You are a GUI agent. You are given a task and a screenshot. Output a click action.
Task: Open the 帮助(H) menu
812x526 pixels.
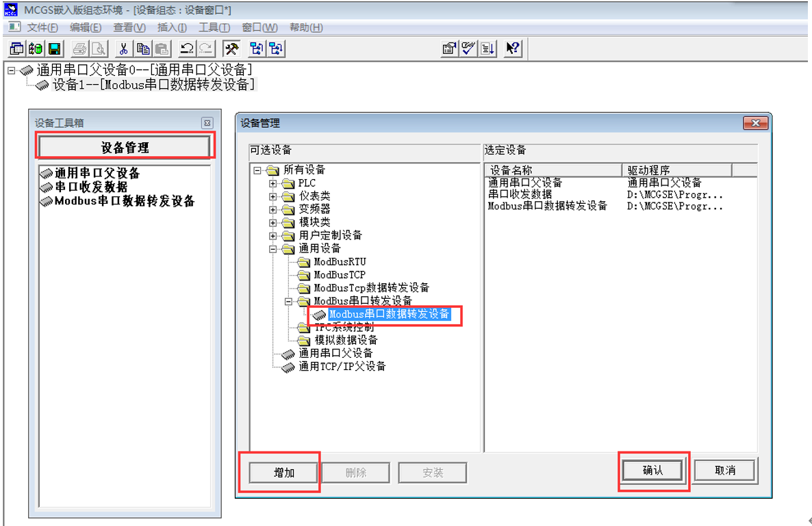tap(306, 27)
